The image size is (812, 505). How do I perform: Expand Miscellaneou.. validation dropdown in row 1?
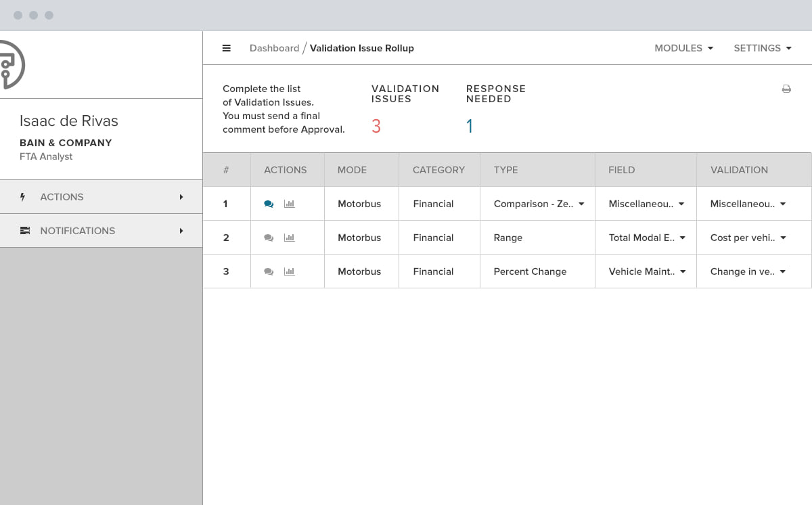click(783, 204)
